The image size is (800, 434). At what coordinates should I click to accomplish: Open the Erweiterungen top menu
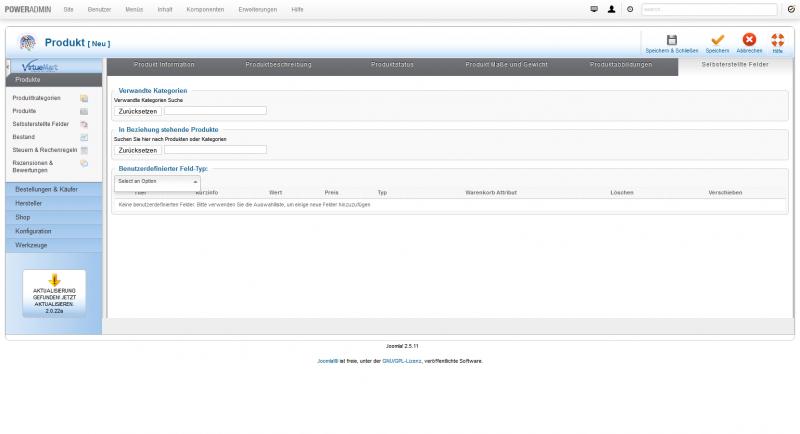coord(258,9)
